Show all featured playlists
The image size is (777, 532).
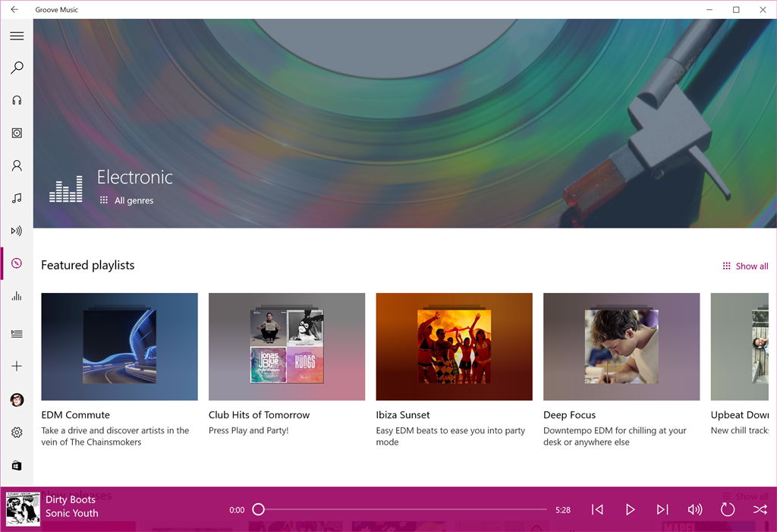click(x=745, y=266)
